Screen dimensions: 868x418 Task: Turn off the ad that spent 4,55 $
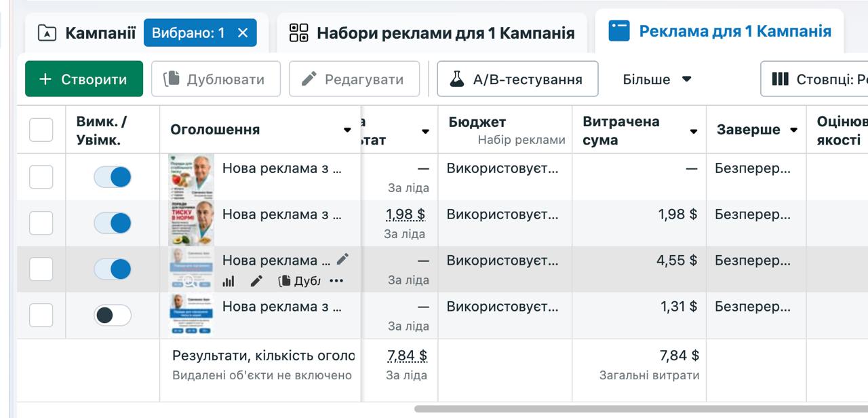click(113, 269)
